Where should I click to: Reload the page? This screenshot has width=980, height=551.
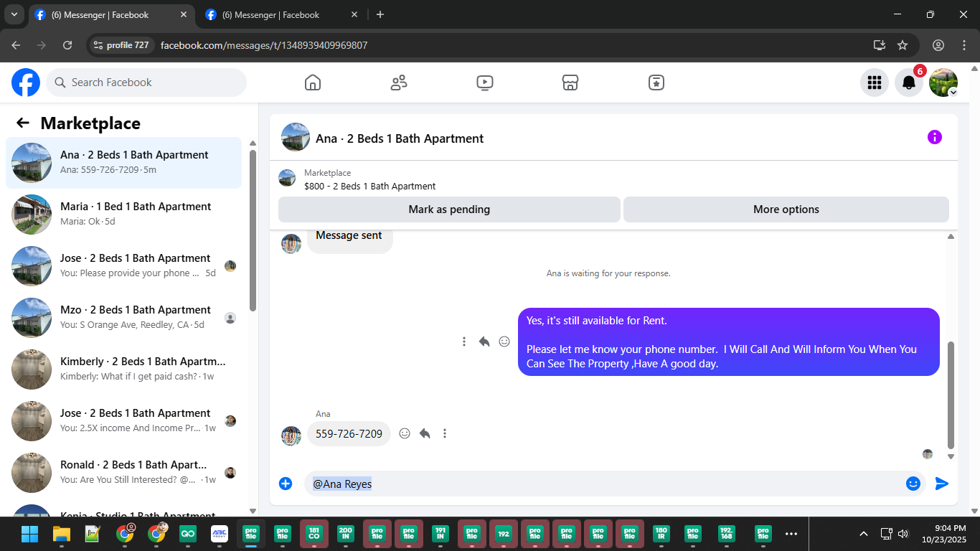click(67, 45)
